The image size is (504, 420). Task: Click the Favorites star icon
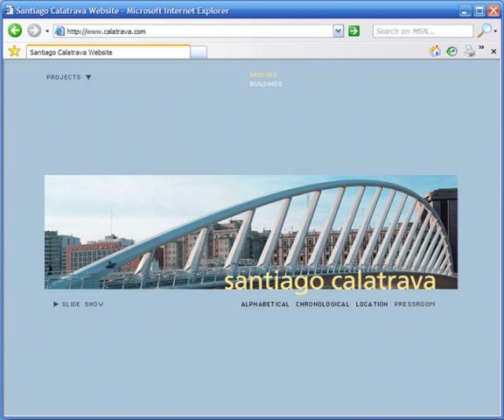(14, 51)
